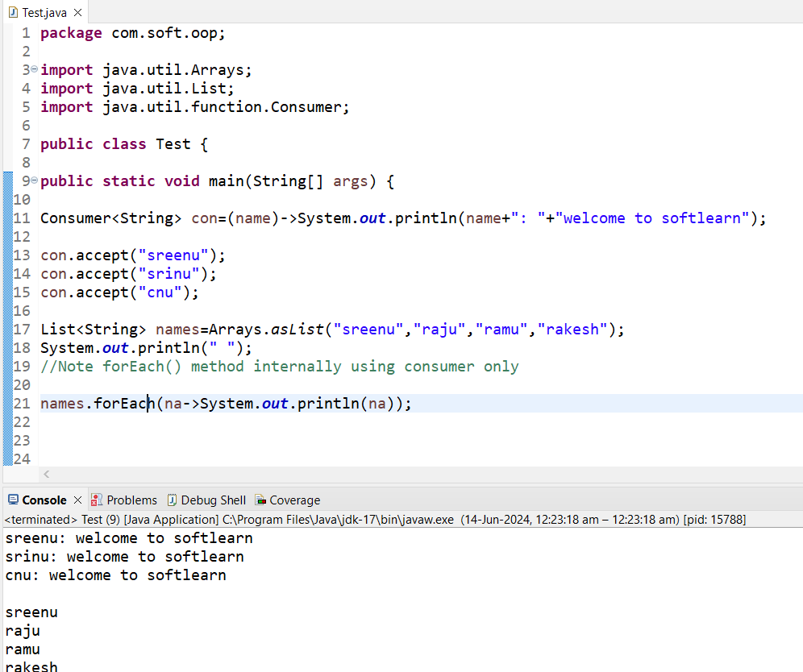The width and height of the screenshot is (803, 672).
Task: Click the Java file icon on Test.java tab
Action: pyautogui.click(x=13, y=13)
